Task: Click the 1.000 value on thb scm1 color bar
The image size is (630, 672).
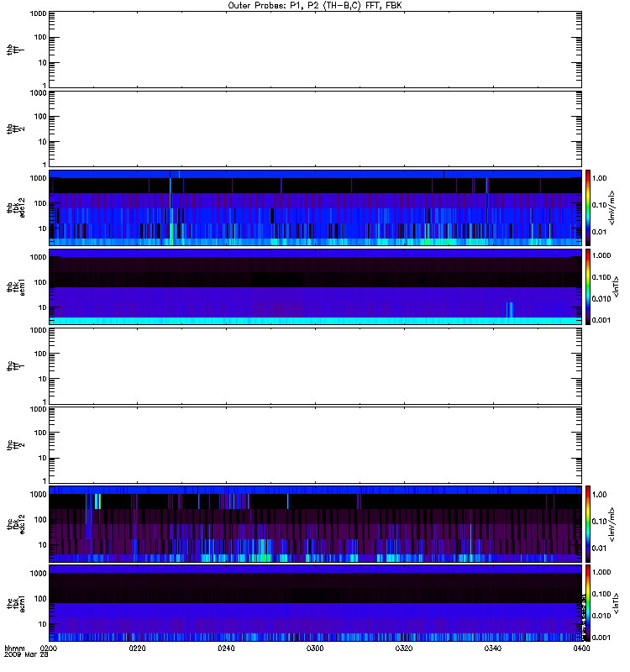Action: pyautogui.click(x=601, y=255)
